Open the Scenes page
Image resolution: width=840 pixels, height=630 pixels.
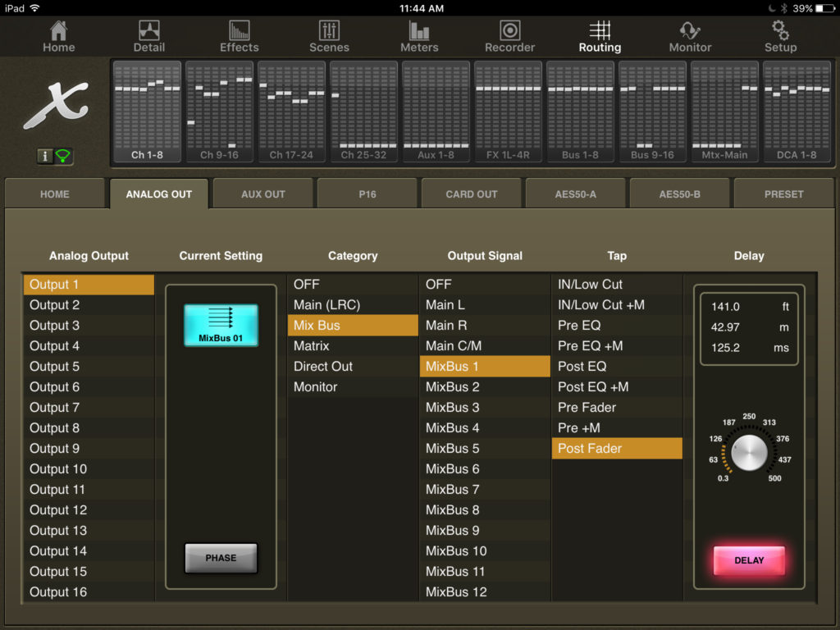(329, 36)
